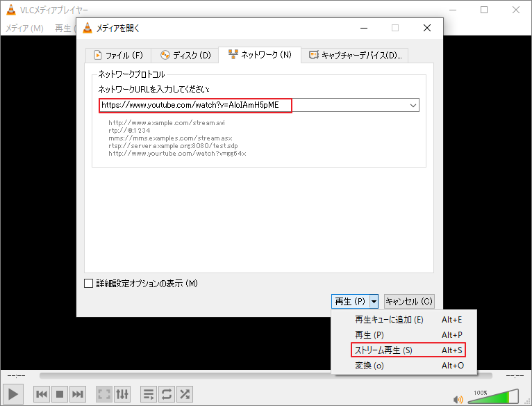This screenshot has width=532, height=406.
Task: Skip to next track in VLC
Action: click(x=78, y=394)
